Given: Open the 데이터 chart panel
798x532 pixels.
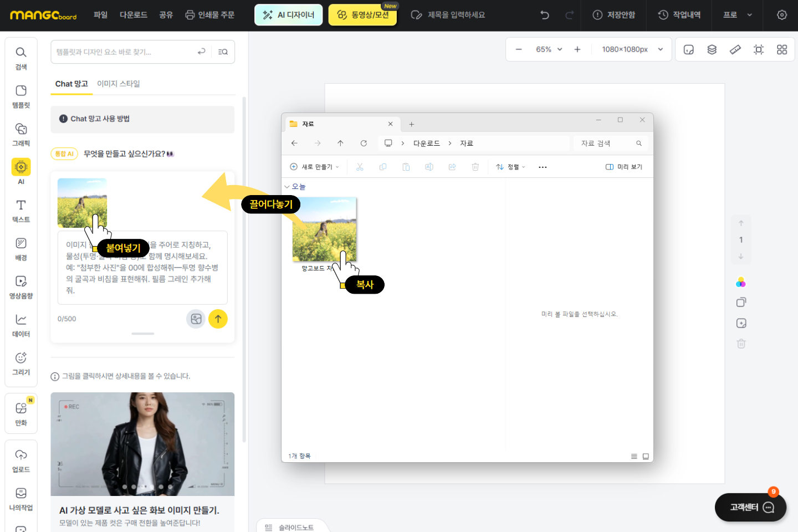Looking at the screenshot, I should click(x=21, y=325).
